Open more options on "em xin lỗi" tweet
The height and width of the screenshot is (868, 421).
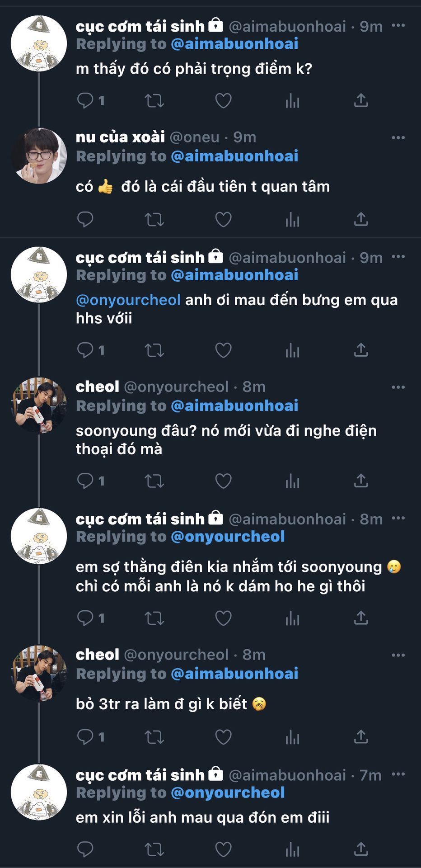click(398, 774)
